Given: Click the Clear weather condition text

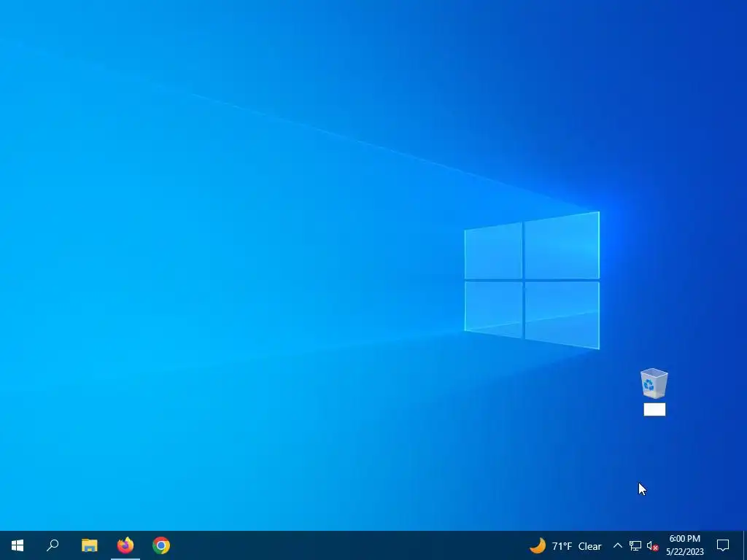Looking at the screenshot, I should (589, 546).
